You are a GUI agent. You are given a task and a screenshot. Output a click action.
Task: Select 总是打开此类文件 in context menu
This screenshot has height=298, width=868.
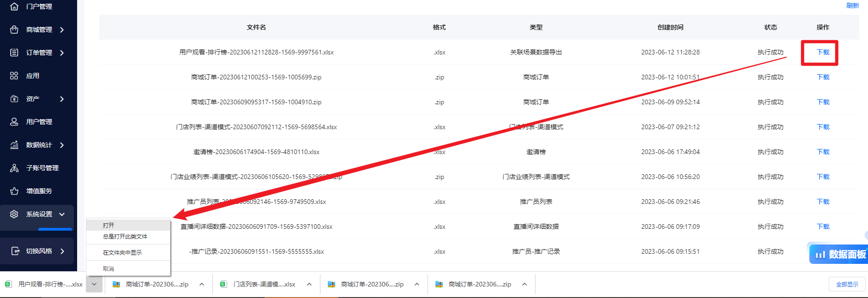tap(125, 236)
